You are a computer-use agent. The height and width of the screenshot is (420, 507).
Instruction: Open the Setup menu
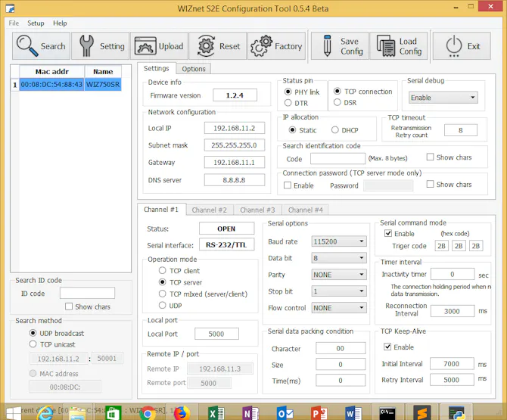tap(36, 23)
